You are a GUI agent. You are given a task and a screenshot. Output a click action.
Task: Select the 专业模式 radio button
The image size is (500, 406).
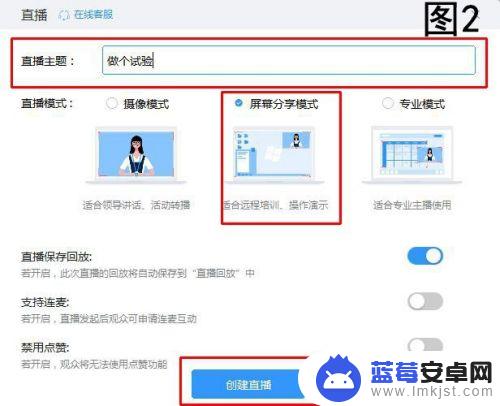tap(387, 103)
